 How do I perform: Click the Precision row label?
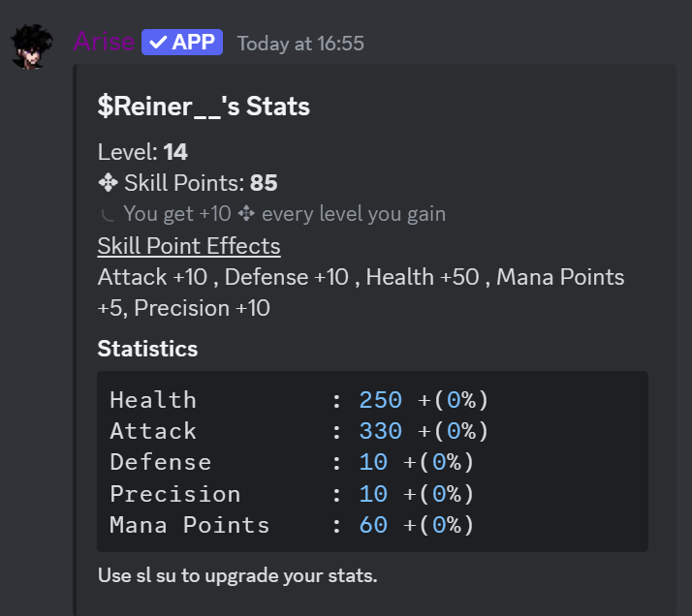[174, 494]
